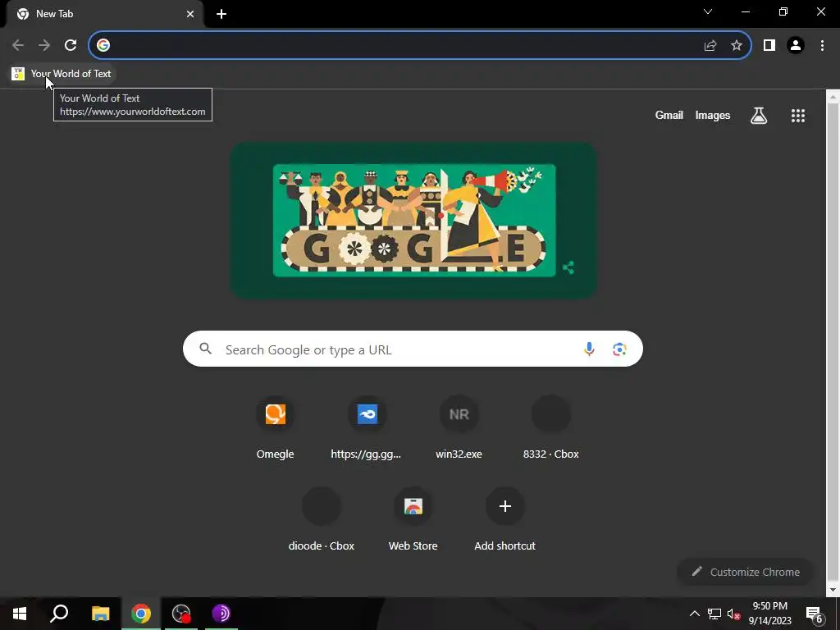840x630 pixels.
Task: Share this page via the share icon
Action: pyautogui.click(x=710, y=46)
